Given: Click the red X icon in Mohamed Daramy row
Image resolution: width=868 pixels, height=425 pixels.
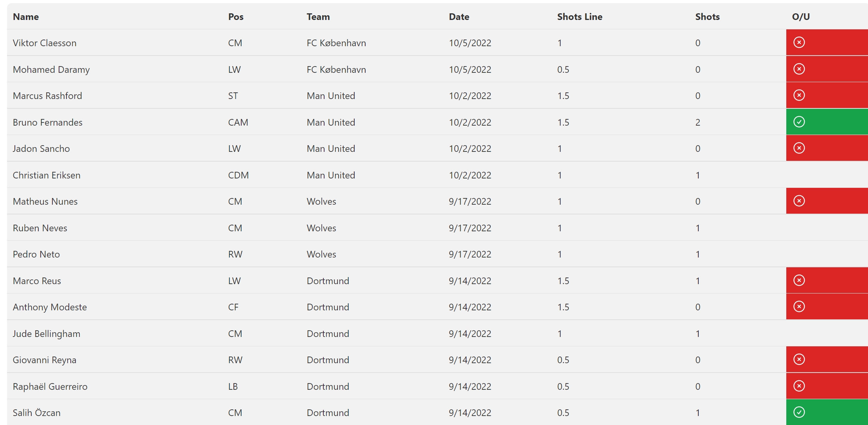Looking at the screenshot, I should pyautogui.click(x=799, y=69).
